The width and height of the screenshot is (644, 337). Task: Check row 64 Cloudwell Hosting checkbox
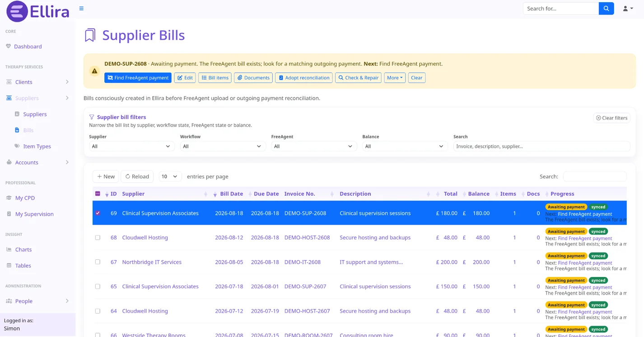tap(98, 311)
